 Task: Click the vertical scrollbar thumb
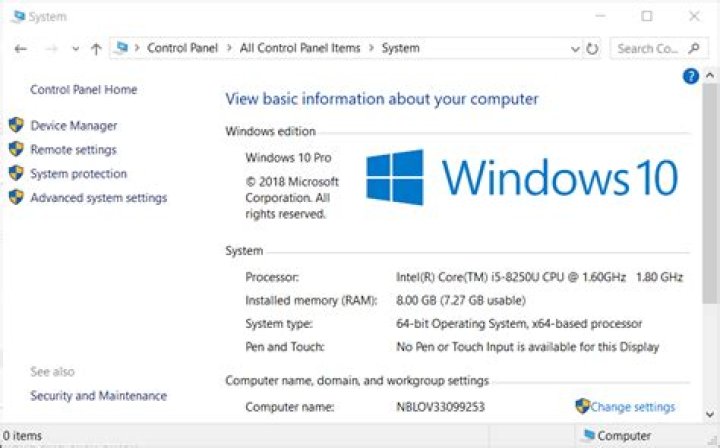[710, 193]
